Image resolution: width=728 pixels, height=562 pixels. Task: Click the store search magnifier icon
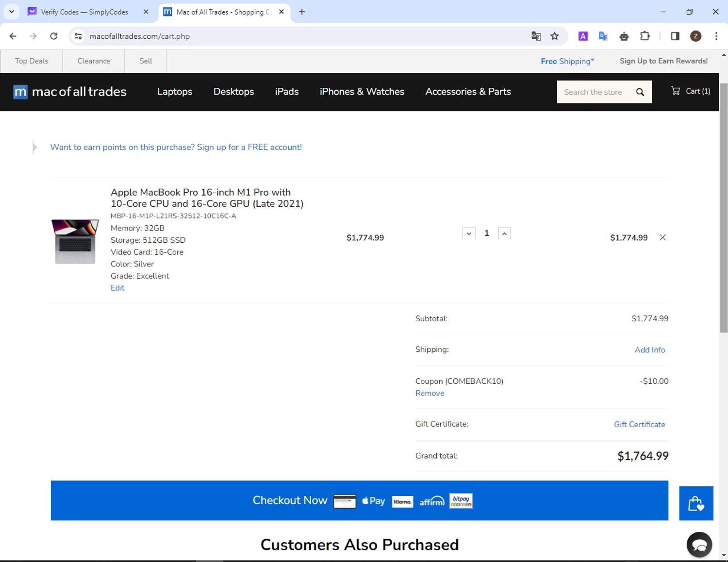coord(640,92)
